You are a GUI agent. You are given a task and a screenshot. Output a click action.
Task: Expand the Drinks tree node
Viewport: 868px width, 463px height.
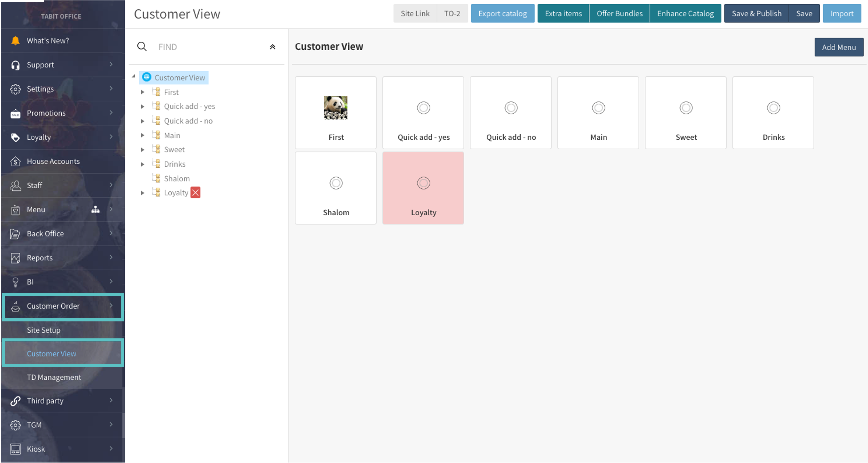(x=143, y=164)
